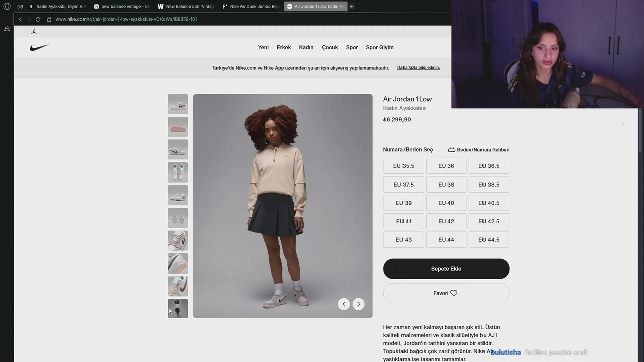The width and height of the screenshot is (644, 362).
Task: Choose size EU 42
Action: click(x=446, y=221)
